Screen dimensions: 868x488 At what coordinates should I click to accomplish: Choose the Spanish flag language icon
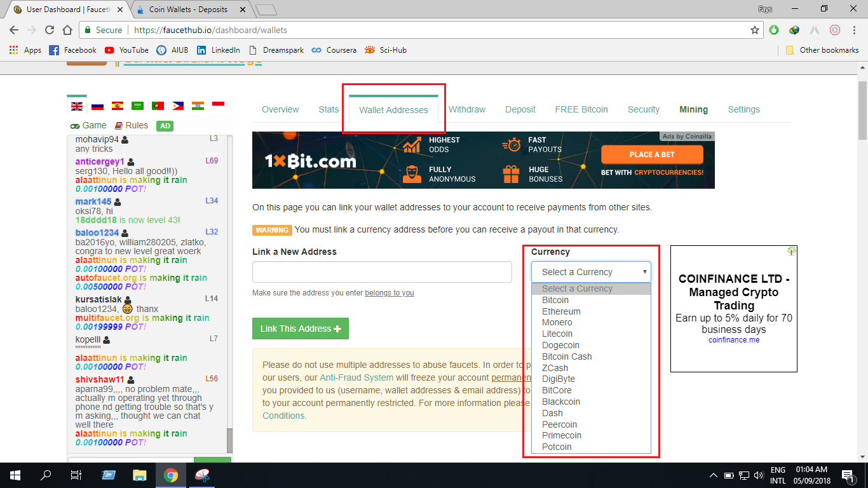[x=118, y=106]
